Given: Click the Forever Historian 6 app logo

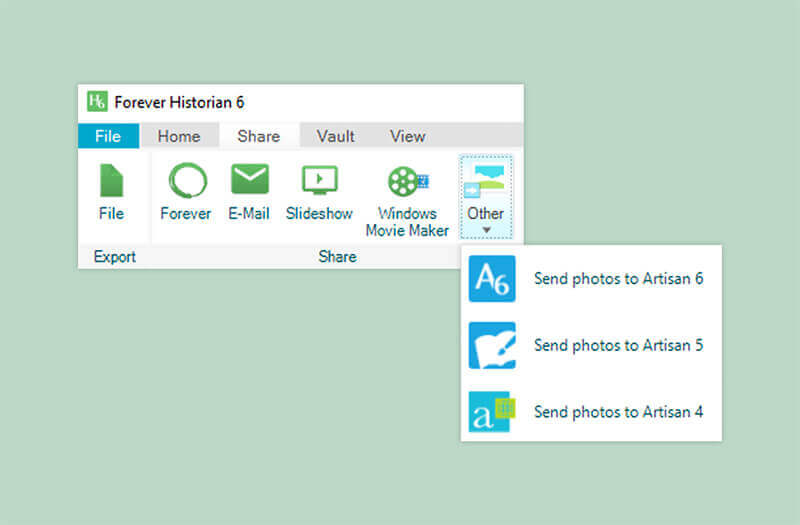Looking at the screenshot, I should coord(97,101).
